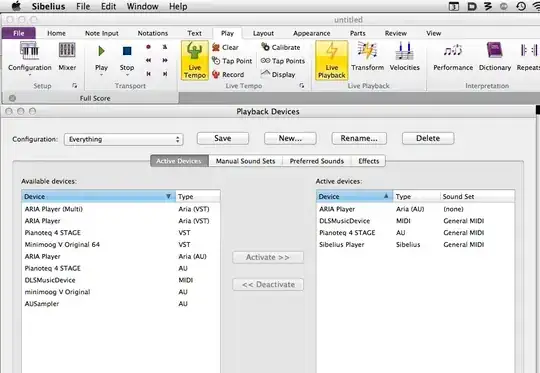The width and height of the screenshot is (540, 373).
Task: Select the Effects tab
Action: [368, 161]
